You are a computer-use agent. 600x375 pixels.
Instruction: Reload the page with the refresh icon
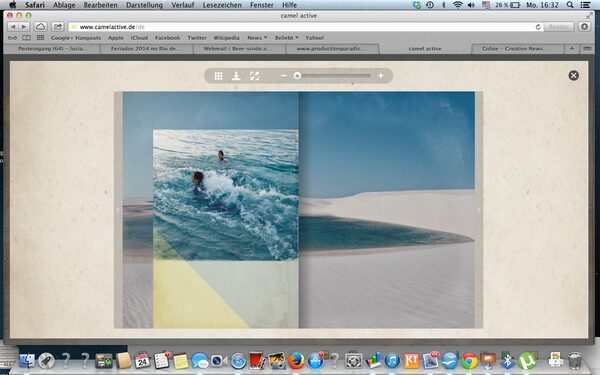538,27
